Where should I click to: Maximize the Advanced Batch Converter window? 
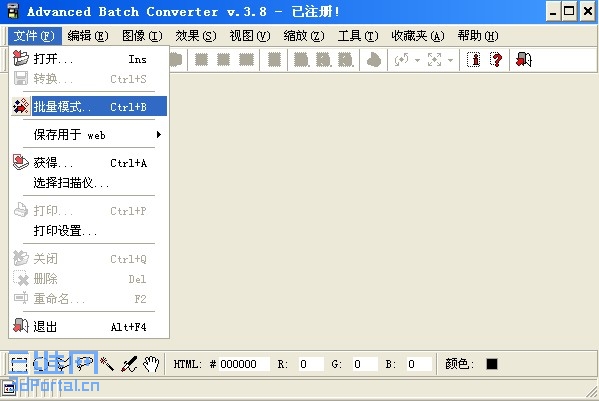pos(569,11)
